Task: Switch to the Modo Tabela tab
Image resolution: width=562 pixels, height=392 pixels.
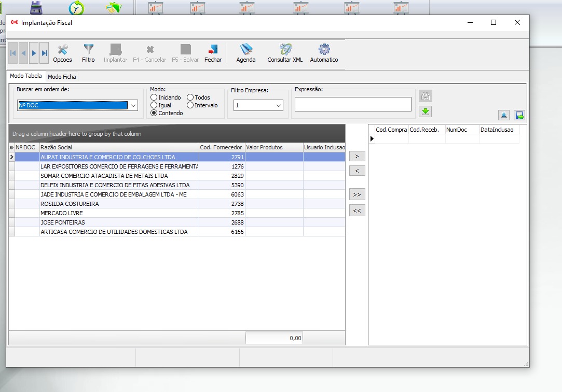Action: [x=26, y=76]
